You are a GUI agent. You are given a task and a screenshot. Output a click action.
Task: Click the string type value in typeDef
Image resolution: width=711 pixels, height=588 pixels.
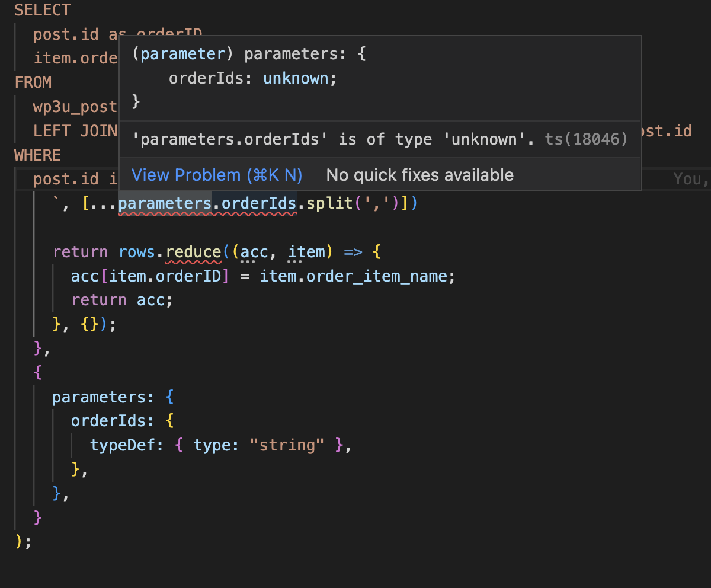(287, 445)
